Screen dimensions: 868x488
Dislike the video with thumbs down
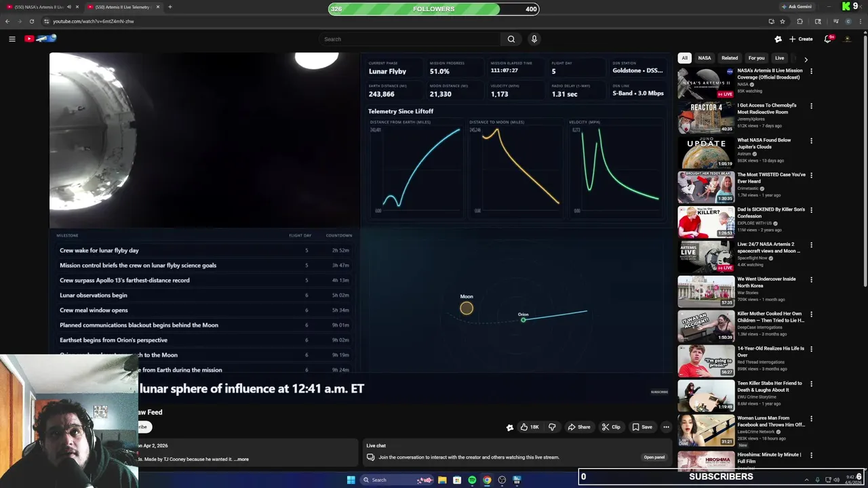click(552, 427)
